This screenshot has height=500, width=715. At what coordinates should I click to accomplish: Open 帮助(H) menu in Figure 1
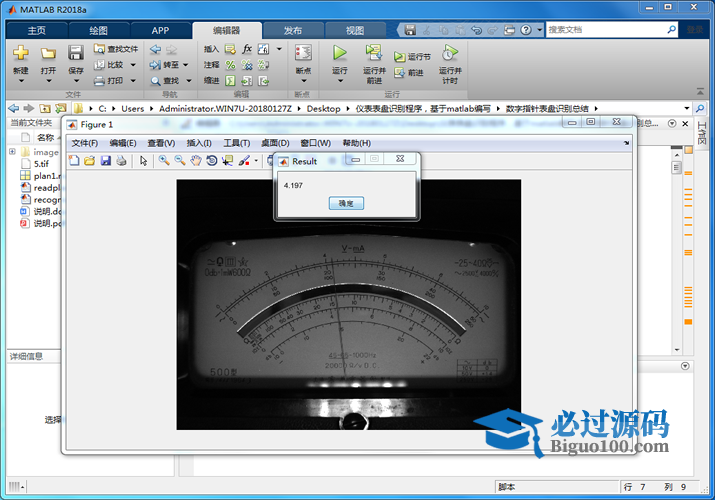point(357,143)
